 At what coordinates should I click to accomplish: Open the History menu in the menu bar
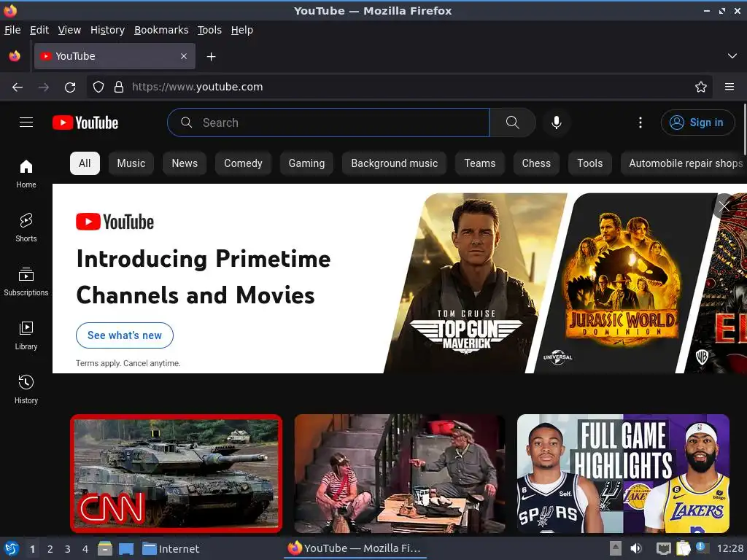[107, 30]
